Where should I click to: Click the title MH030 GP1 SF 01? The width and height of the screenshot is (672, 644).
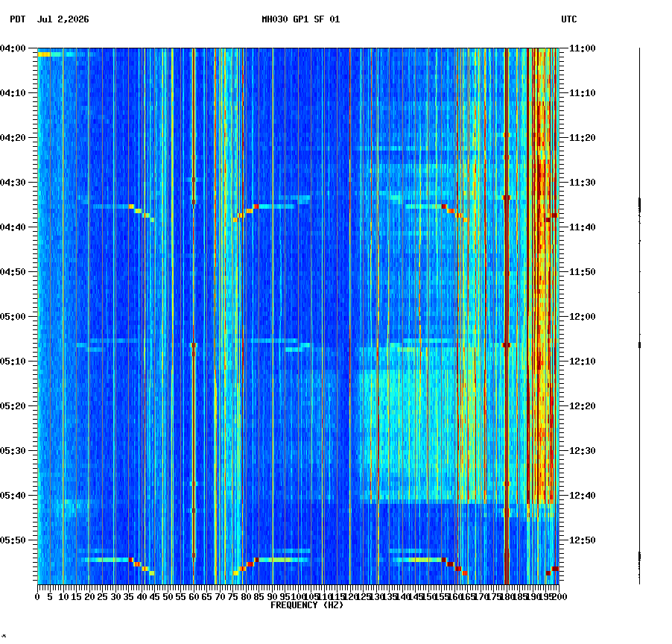(301, 19)
